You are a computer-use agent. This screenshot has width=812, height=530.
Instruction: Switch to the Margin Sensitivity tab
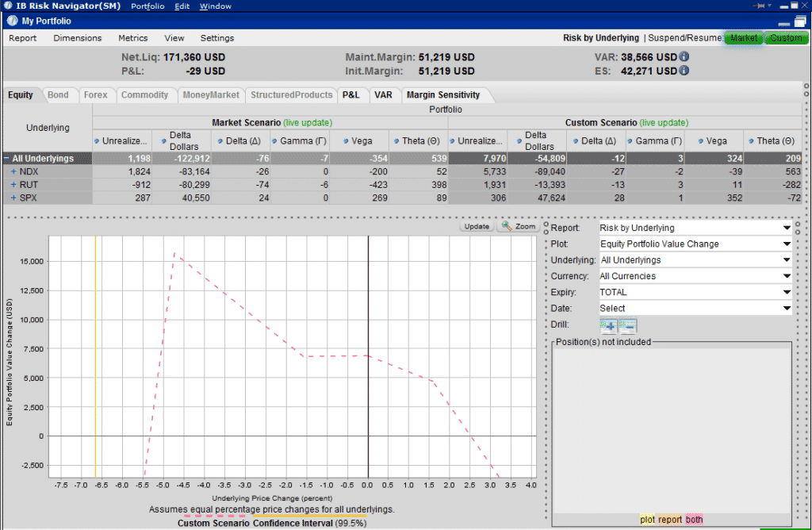443,94
